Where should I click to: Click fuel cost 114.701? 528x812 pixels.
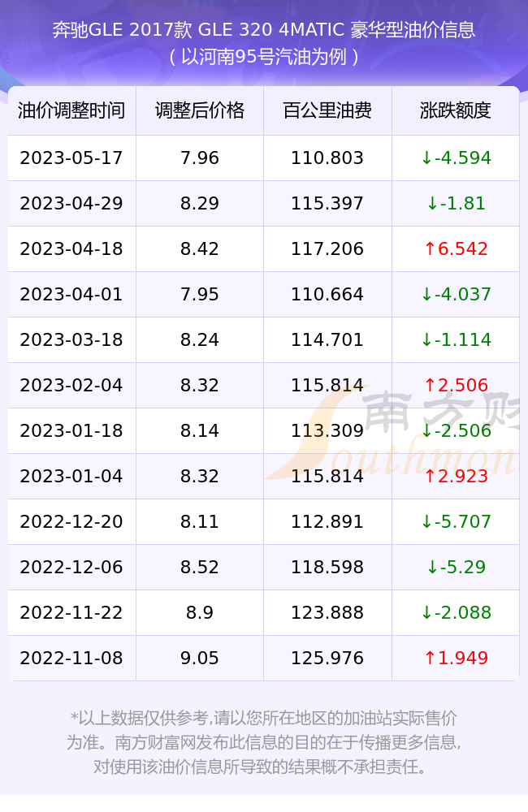[327, 340]
